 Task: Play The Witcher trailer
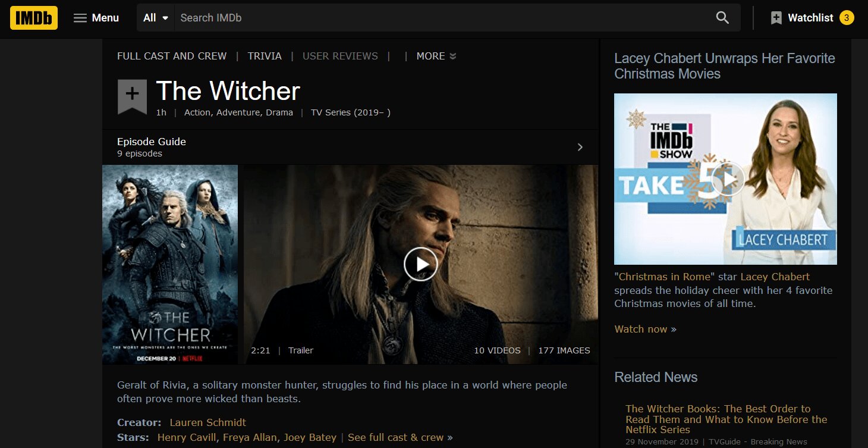click(421, 264)
